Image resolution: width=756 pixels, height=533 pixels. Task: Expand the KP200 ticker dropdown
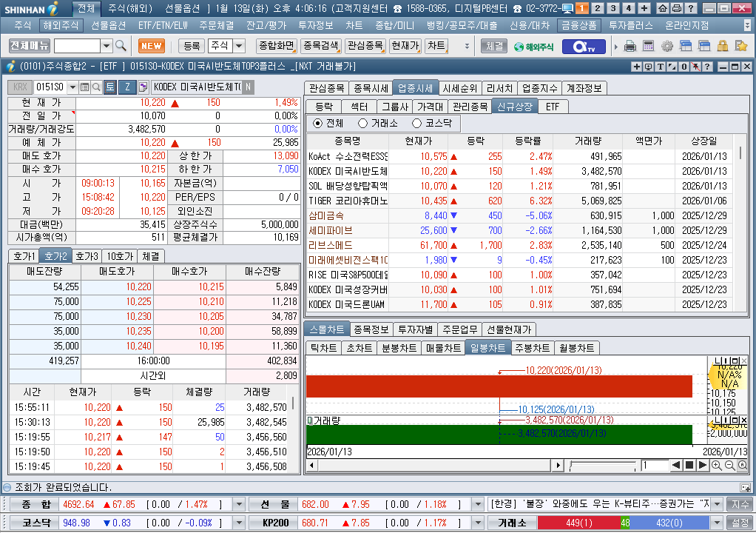[477, 523]
